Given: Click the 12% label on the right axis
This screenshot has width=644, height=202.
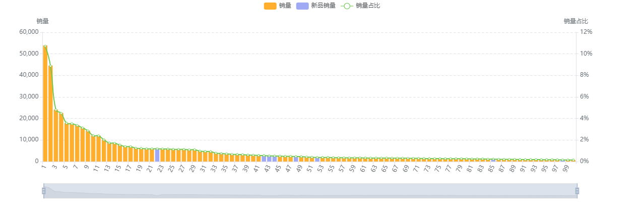Looking at the screenshot, I should (x=586, y=32).
